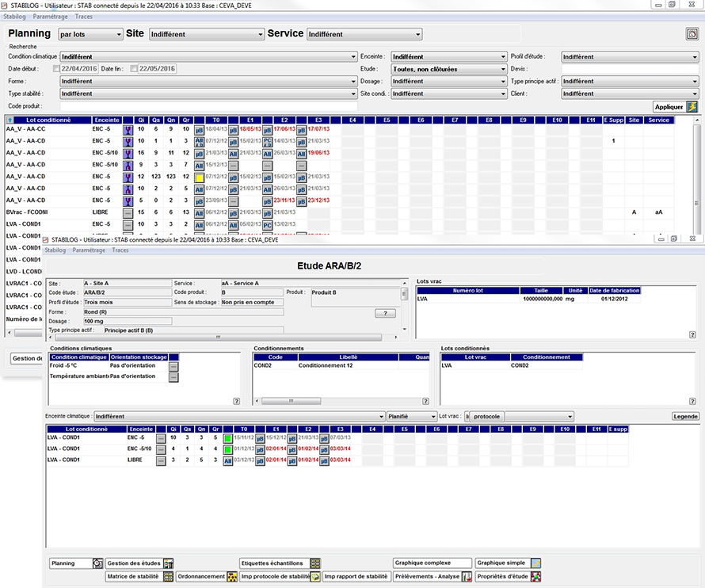Click the All icon beside red date 19/06/13
Viewport: 705px width, 588px height.
pos(301,154)
